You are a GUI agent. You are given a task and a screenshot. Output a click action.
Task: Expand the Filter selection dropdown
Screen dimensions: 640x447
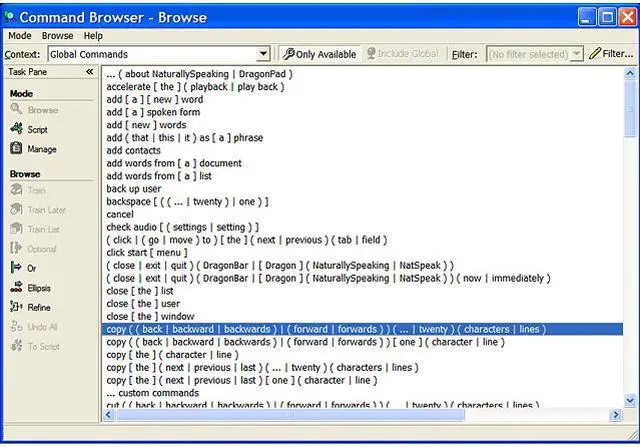(576, 54)
